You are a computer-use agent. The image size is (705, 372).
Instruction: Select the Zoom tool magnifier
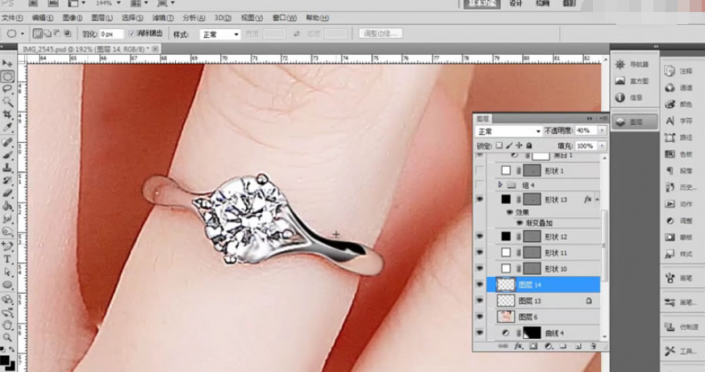7,337
